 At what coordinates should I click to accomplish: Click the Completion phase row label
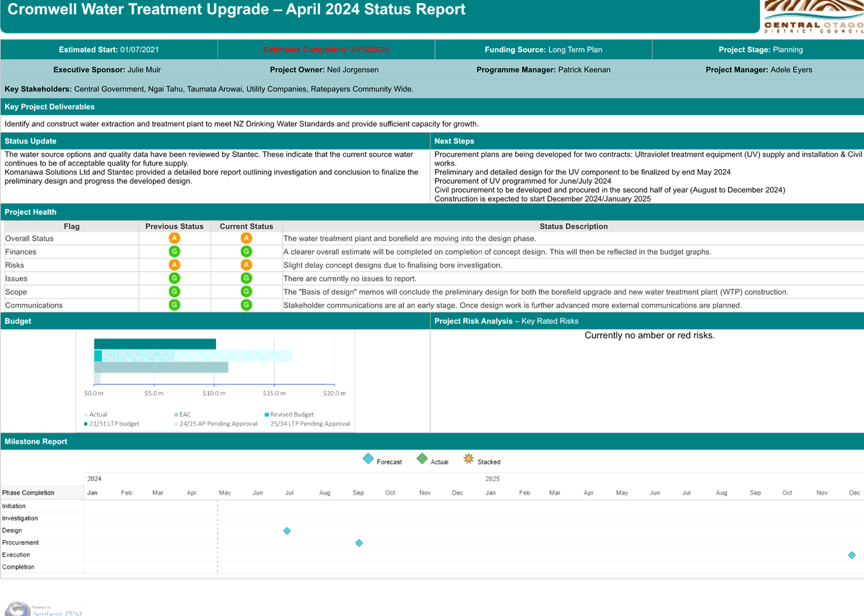tap(18, 567)
